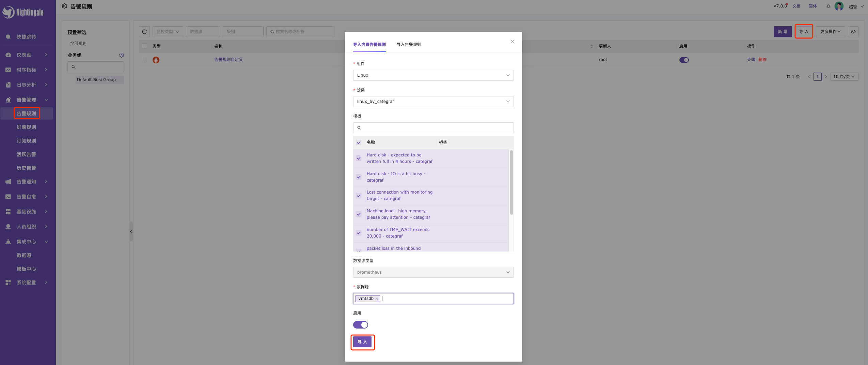Open the 组件 dropdown showing Linux
Viewport: 868px width, 365px height.
pos(433,75)
